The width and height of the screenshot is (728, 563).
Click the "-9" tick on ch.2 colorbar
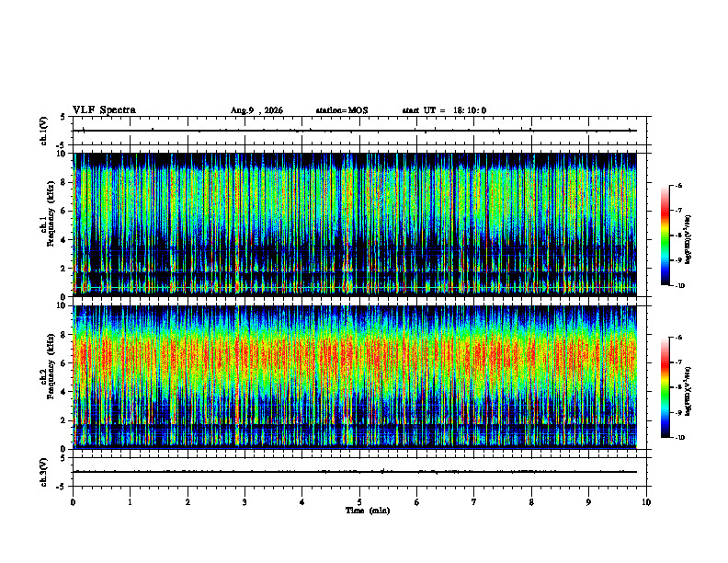click(679, 412)
